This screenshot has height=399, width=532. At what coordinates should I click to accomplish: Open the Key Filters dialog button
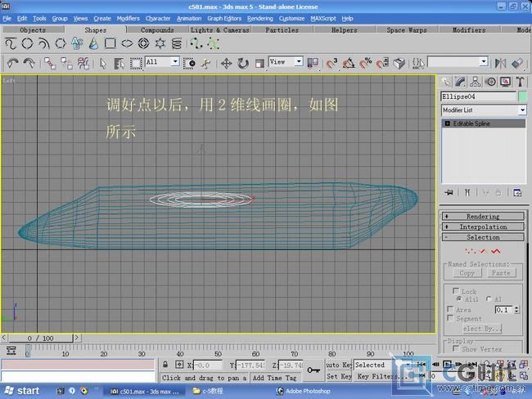(381, 376)
